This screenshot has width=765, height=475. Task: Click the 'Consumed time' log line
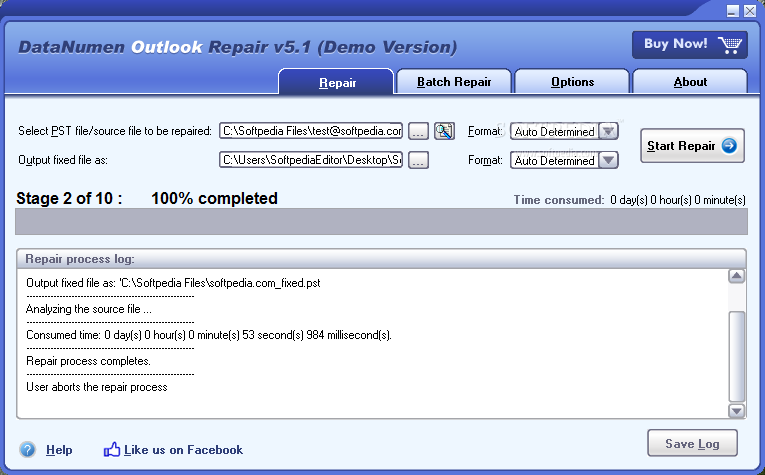(x=209, y=335)
